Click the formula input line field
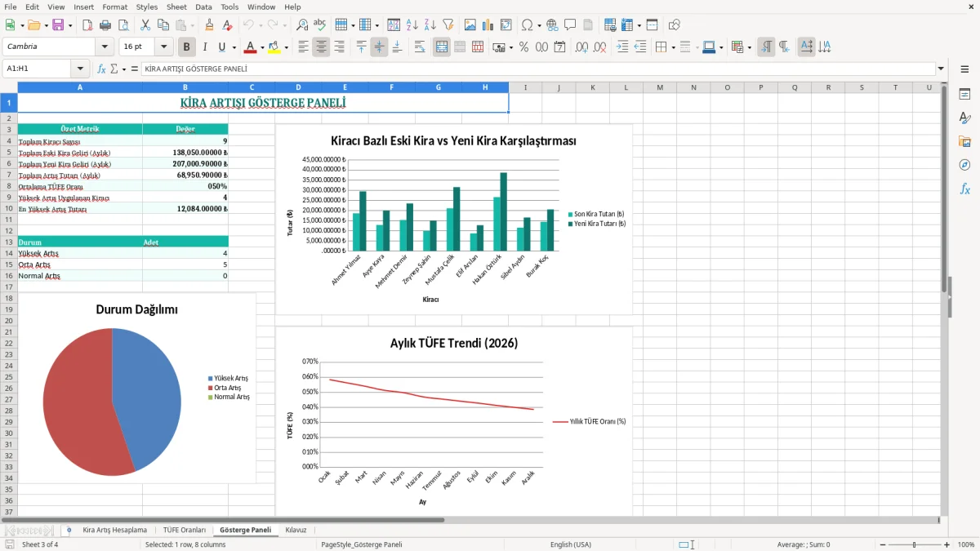This screenshot has height=551, width=980. [537, 69]
